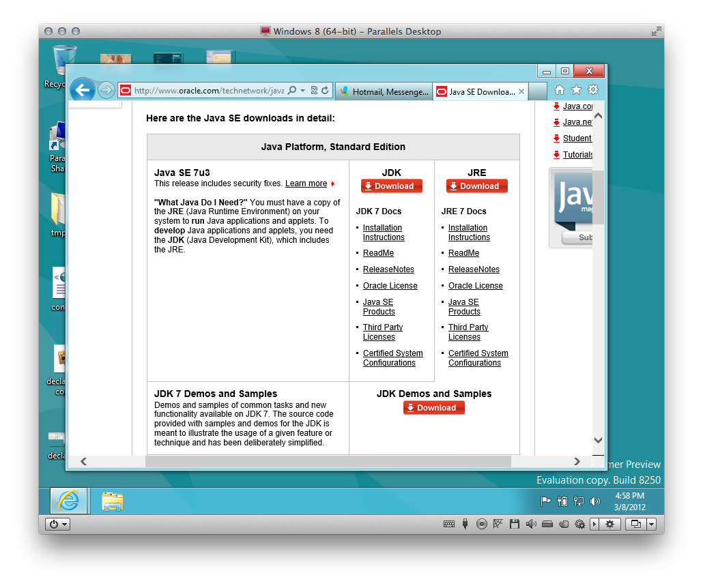Viewport: 703px width, 588px height.
Task: Click the compatibility view icon in the address bar
Action: coord(314,91)
